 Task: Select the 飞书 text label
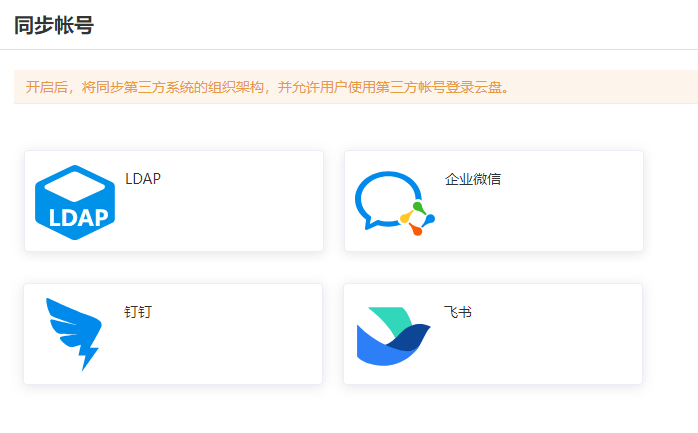pos(458,312)
